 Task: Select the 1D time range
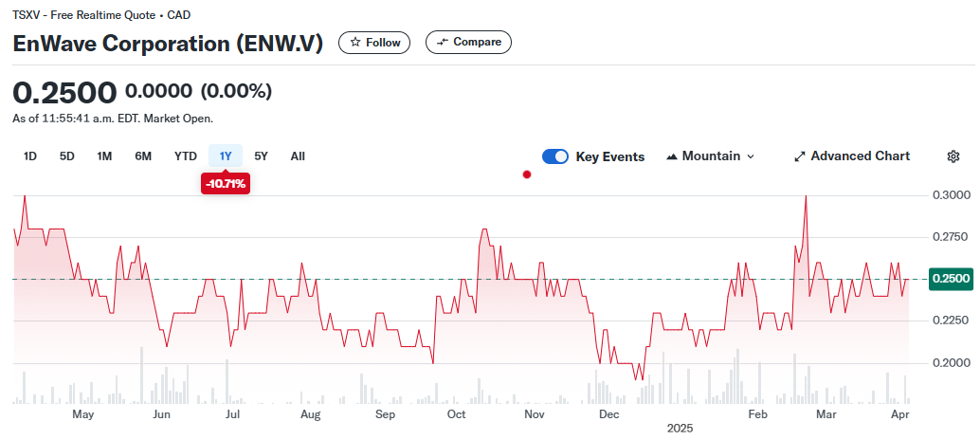point(30,156)
